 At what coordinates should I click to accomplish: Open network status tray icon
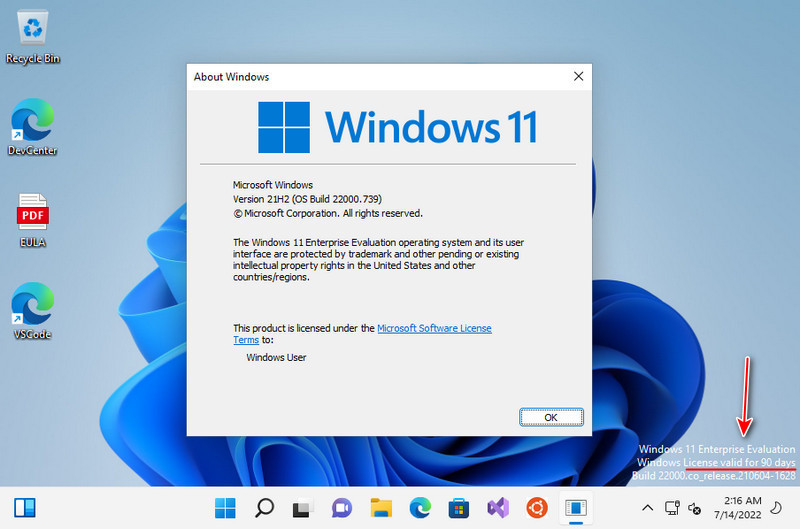tap(672, 508)
